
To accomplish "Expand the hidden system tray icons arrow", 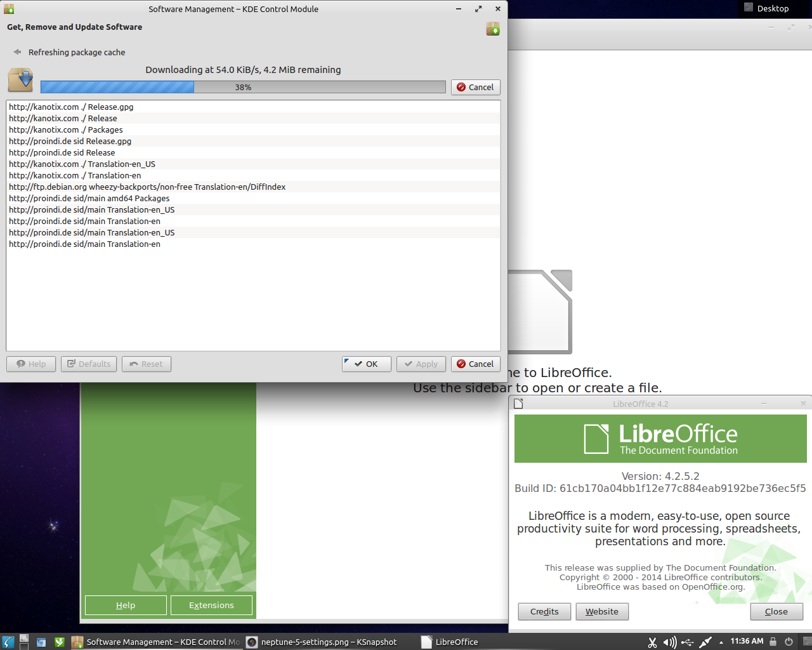I will pyautogui.click(x=721, y=642).
